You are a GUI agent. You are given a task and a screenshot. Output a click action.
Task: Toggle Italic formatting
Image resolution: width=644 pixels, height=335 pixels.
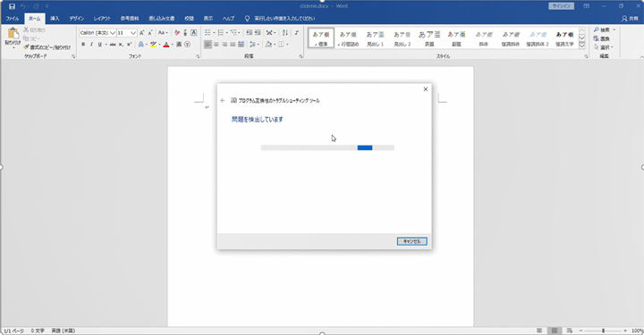(x=91, y=45)
